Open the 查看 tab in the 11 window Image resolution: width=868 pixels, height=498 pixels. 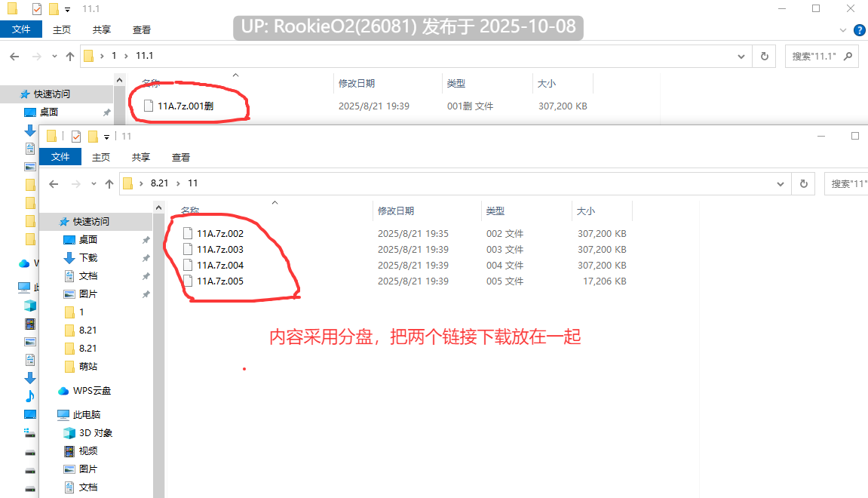180,157
